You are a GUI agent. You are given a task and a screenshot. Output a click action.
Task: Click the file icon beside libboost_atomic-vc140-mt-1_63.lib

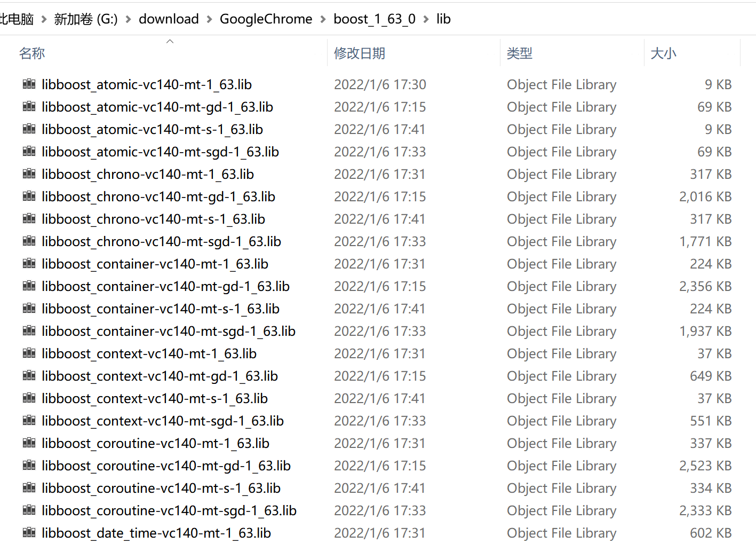pos(29,84)
